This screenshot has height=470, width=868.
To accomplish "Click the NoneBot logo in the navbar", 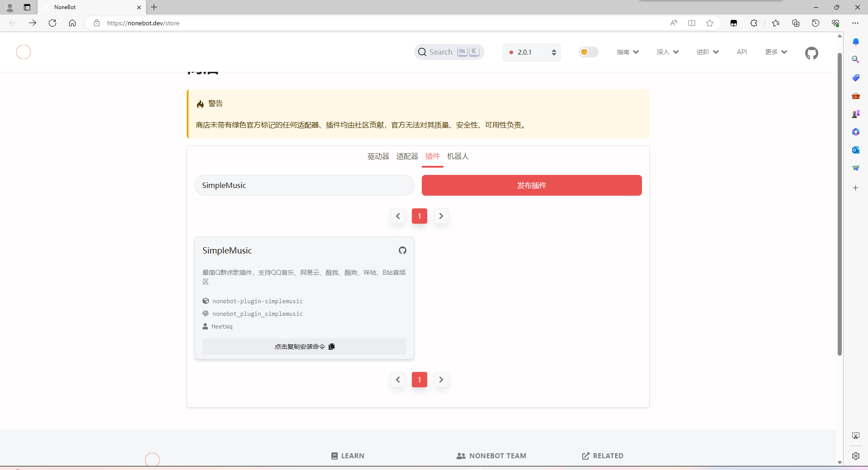I will click(24, 52).
